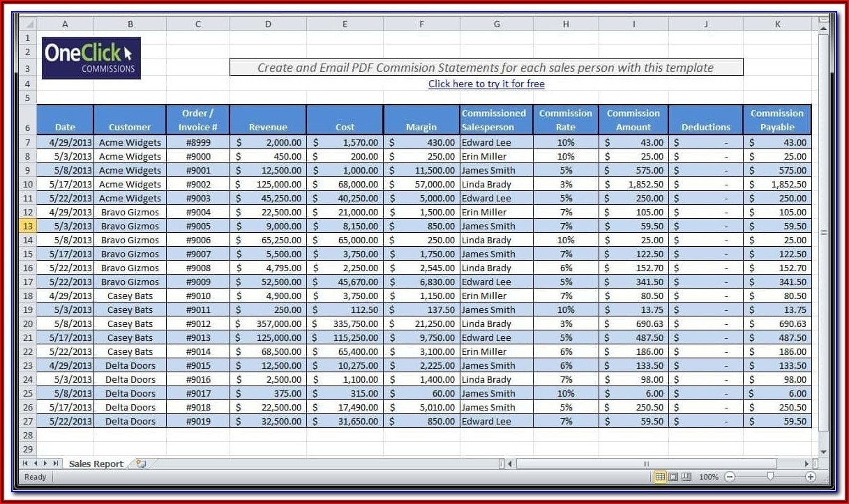Jump to first sheet with navigation arrow

[x=26, y=464]
